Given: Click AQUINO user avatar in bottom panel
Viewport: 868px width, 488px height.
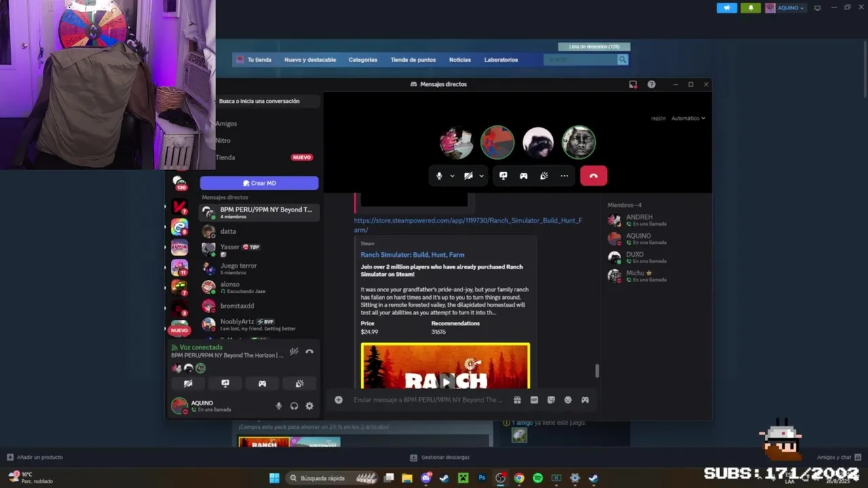Looking at the screenshot, I should point(179,406).
